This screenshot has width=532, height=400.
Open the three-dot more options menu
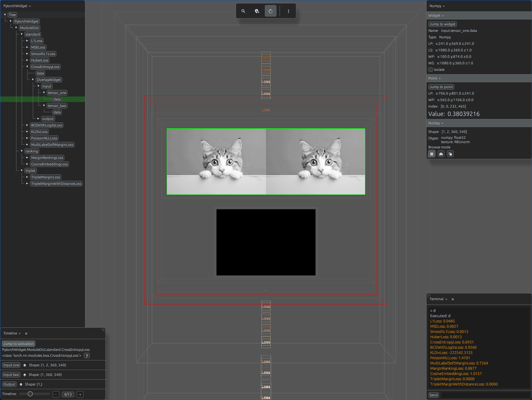pyautogui.click(x=289, y=11)
